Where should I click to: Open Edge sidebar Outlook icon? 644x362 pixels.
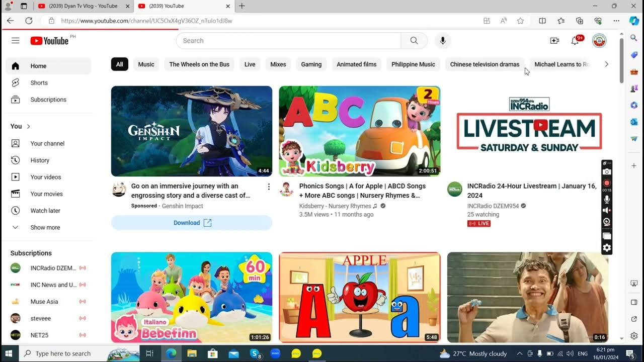pos(634,122)
